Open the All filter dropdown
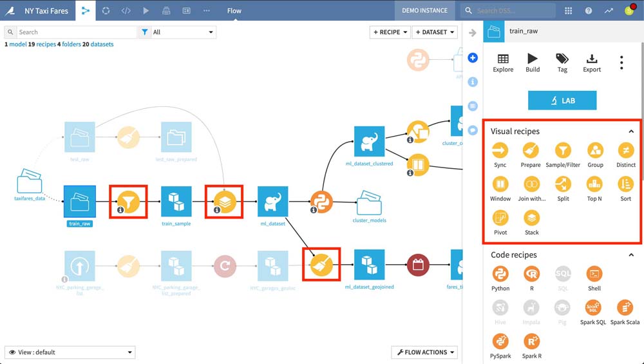This screenshot has height=364, width=644. (x=178, y=32)
